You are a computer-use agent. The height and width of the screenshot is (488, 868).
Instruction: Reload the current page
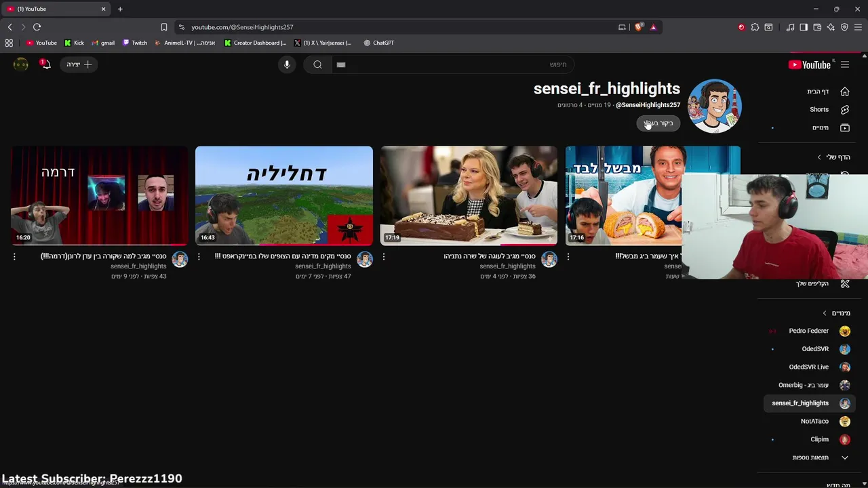click(x=37, y=27)
